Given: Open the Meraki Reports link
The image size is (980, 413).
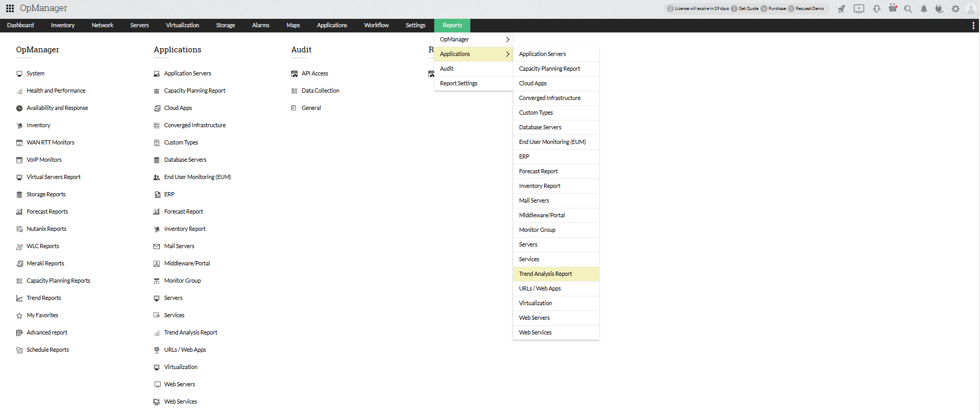Looking at the screenshot, I should click(x=46, y=264).
